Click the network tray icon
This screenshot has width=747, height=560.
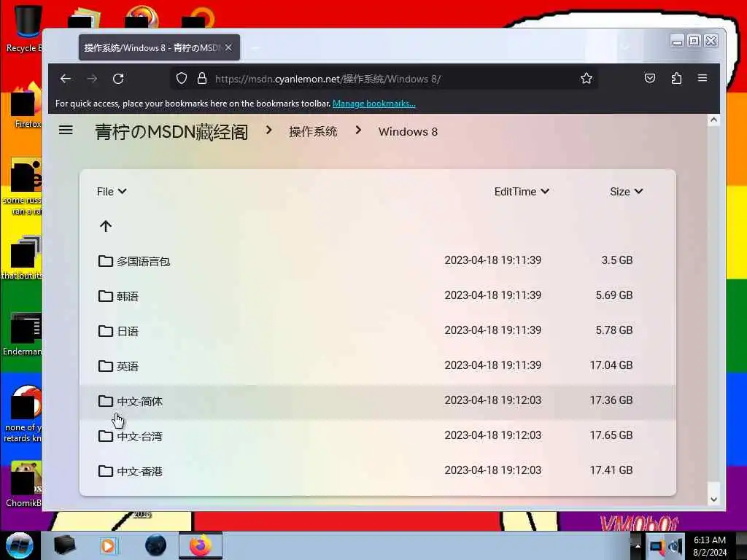point(657,546)
